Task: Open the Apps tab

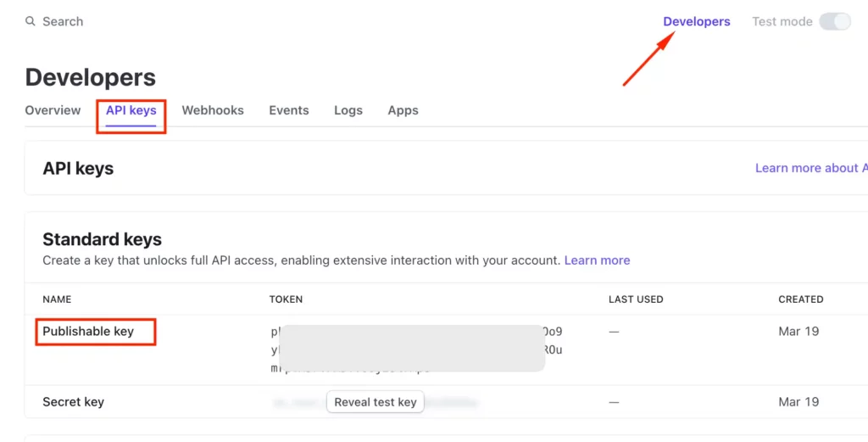Action: pos(403,110)
